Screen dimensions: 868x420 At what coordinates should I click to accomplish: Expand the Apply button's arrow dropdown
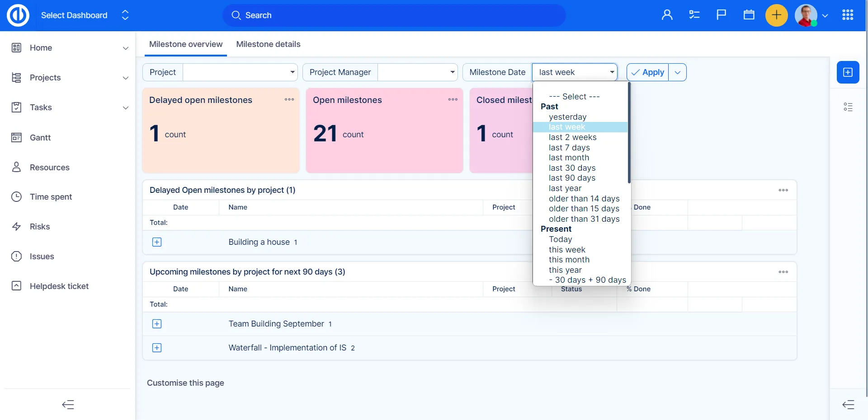click(x=677, y=72)
